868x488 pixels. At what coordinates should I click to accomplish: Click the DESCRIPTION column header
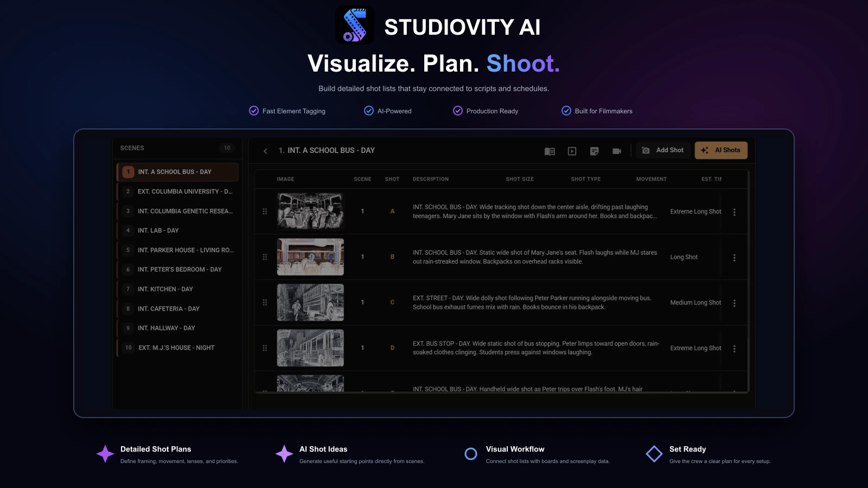(x=431, y=179)
